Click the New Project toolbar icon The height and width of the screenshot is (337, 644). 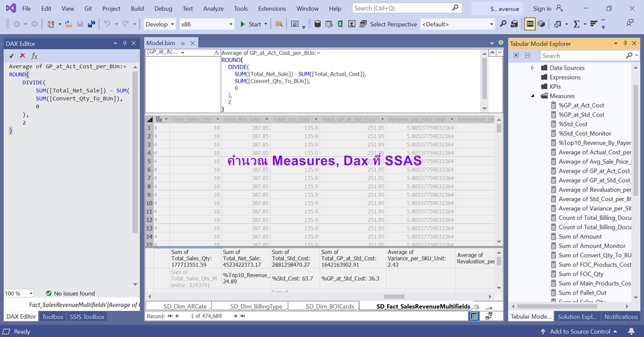(x=50, y=24)
